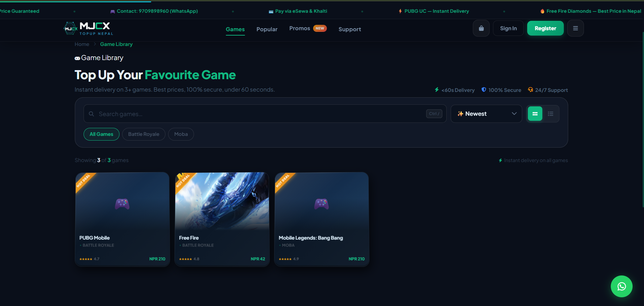This screenshot has height=306, width=644.
Task: Open the Games nav tab
Action: (x=235, y=29)
